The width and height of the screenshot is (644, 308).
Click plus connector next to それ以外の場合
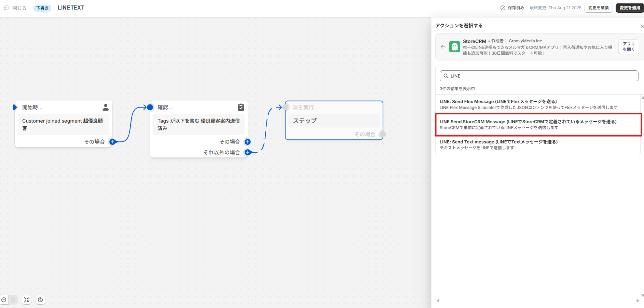[248, 152]
